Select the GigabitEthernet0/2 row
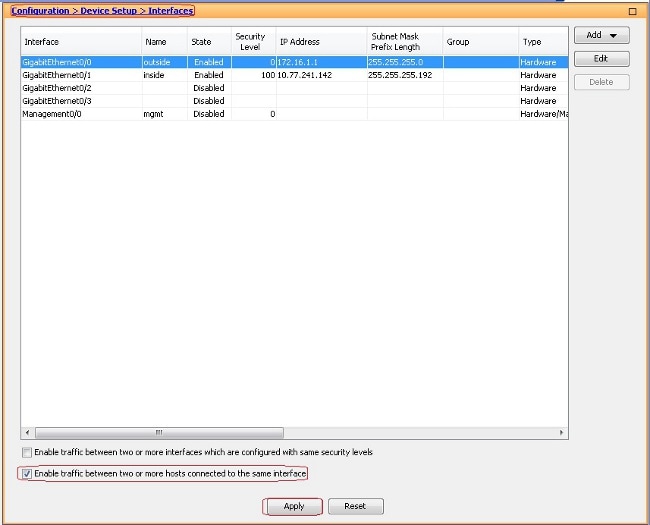The width and height of the screenshot is (650, 525). pyautogui.click(x=80, y=88)
